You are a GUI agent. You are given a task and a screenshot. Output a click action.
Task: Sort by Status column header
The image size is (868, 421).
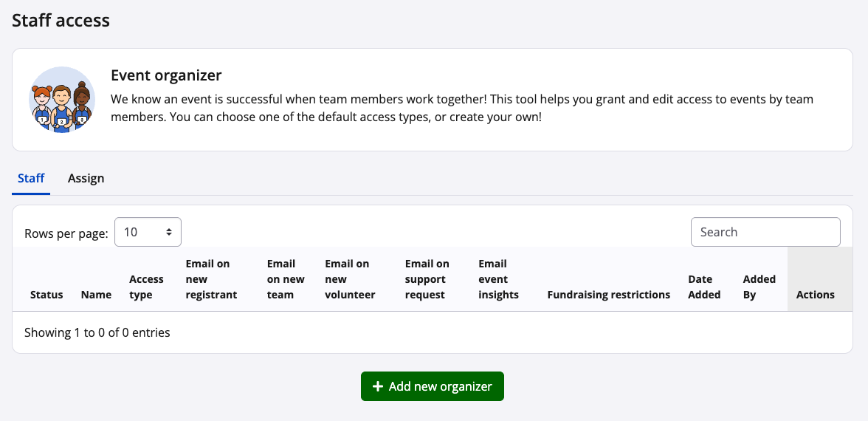pos(46,295)
